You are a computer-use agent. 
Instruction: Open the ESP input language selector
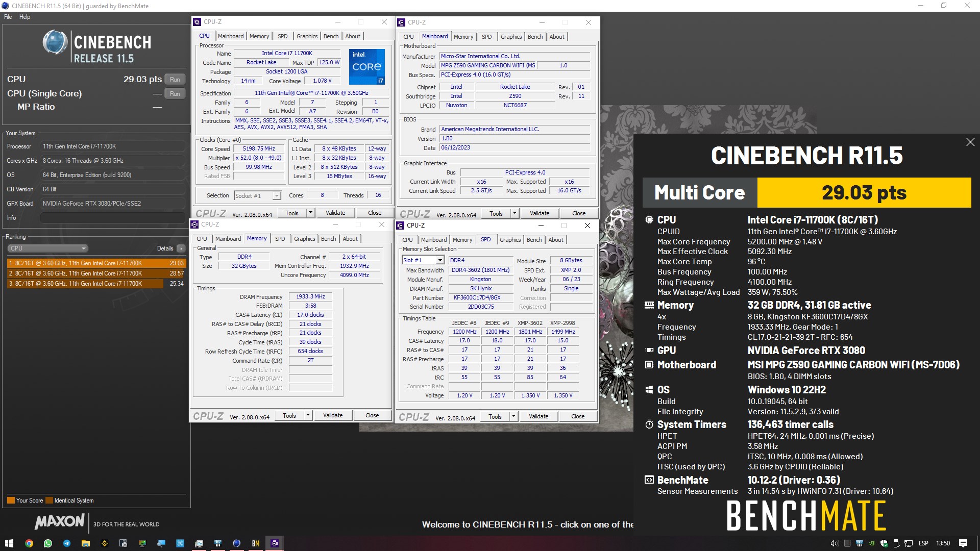[923, 543]
